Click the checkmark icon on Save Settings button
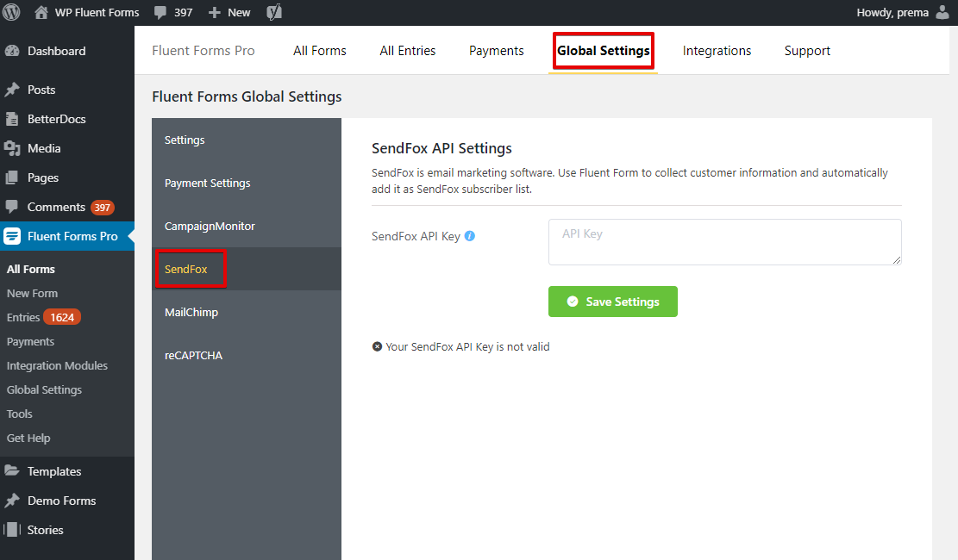The height and width of the screenshot is (560, 958). (x=573, y=301)
